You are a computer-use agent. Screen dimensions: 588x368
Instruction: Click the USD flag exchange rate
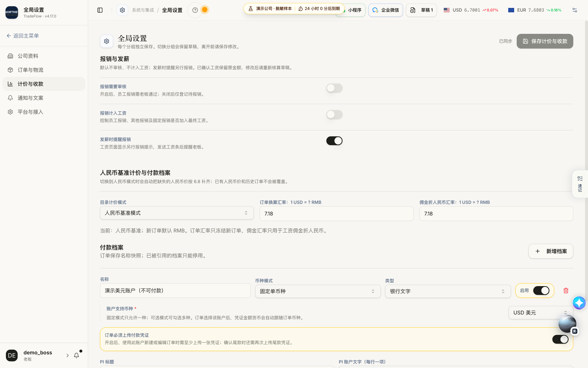(471, 10)
